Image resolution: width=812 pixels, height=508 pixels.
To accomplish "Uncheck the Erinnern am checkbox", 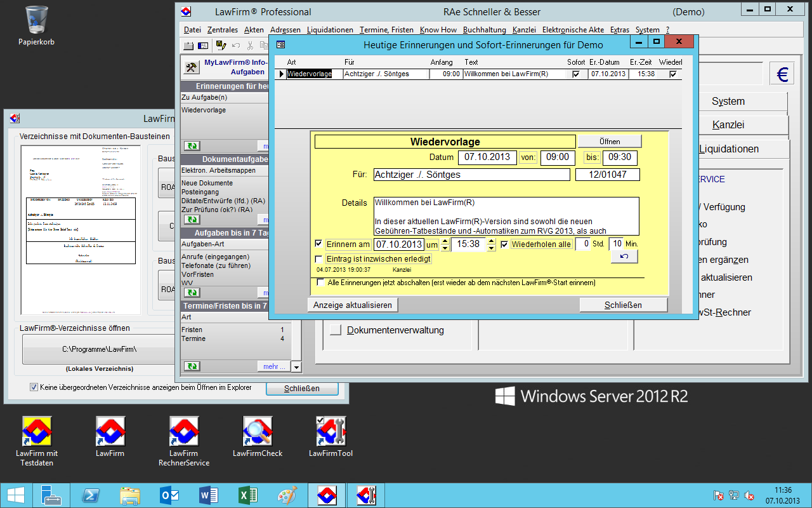I will [x=318, y=244].
